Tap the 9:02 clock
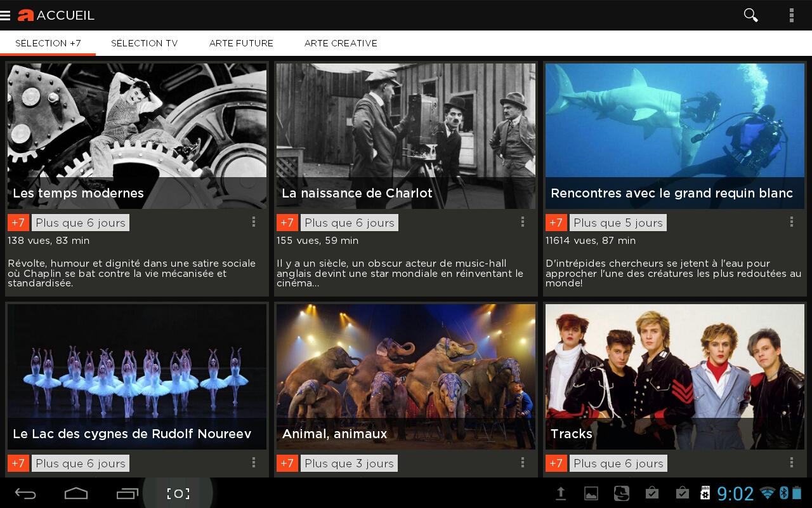Image resolution: width=812 pixels, height=508 pixels. (735, 493)
